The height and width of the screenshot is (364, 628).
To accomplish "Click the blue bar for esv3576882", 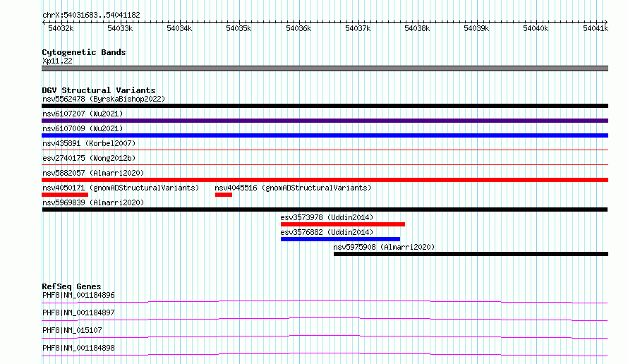I will (340, 239).
